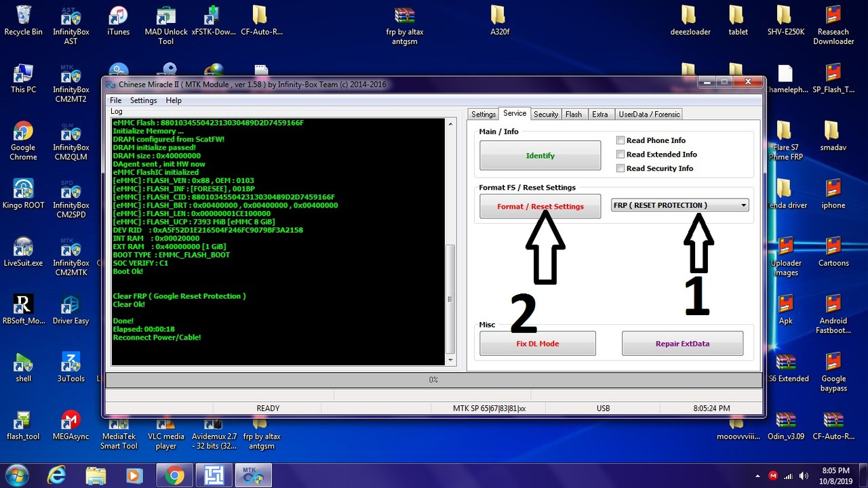Open Odin_v3.09 archive icon
Screen dimensions: 868x488
tap(785, 426)
